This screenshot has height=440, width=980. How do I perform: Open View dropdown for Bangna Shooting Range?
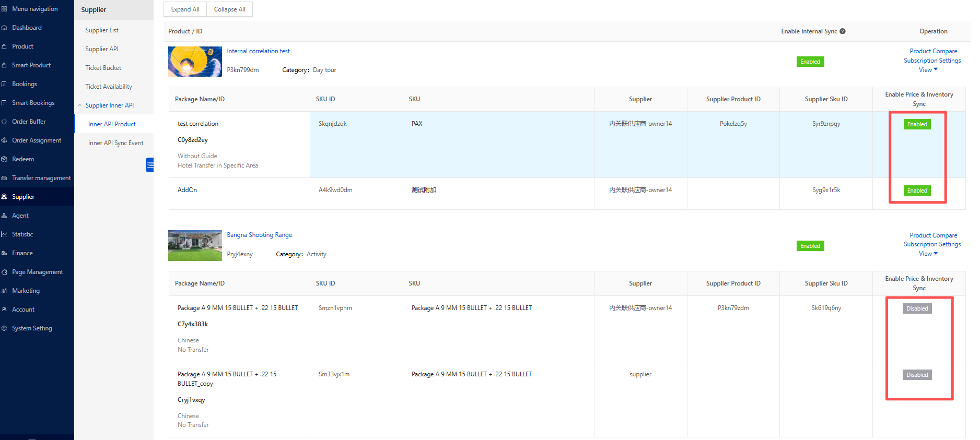(928, 254)
